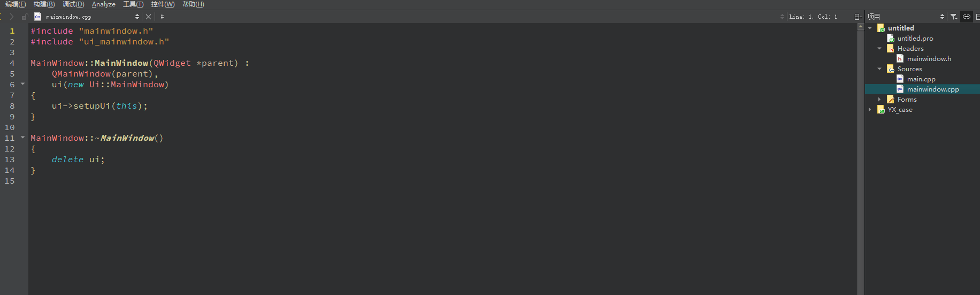Expand the Forms folder

(879, 99)
